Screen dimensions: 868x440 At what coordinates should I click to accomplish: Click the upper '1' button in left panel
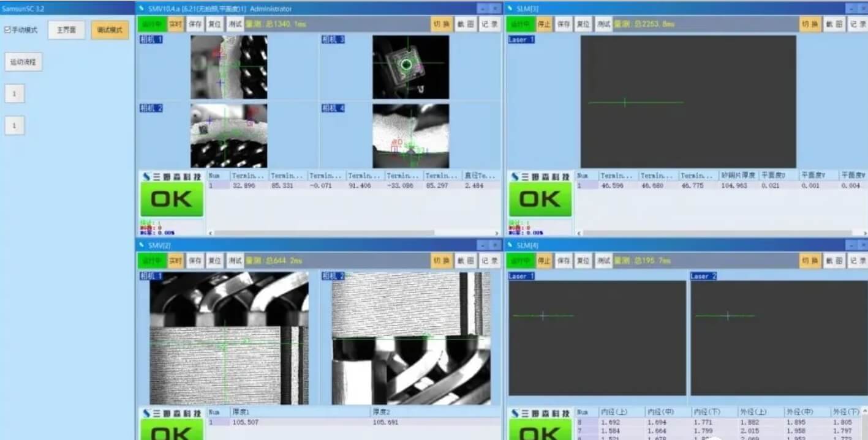coord(14,94)
